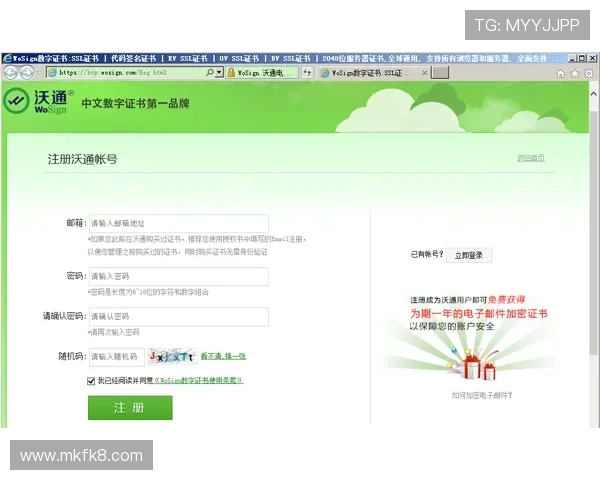Open a new blank browser tab

[440, 72]
